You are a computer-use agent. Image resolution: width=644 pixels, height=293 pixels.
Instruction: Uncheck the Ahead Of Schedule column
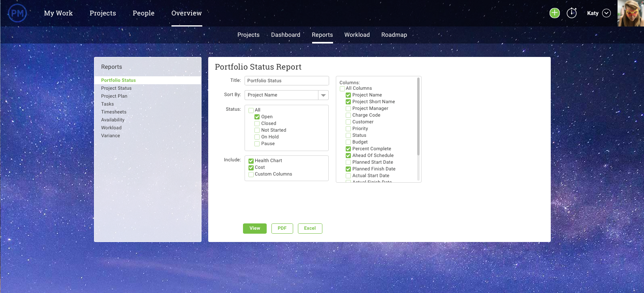click(x=348, y=156)
